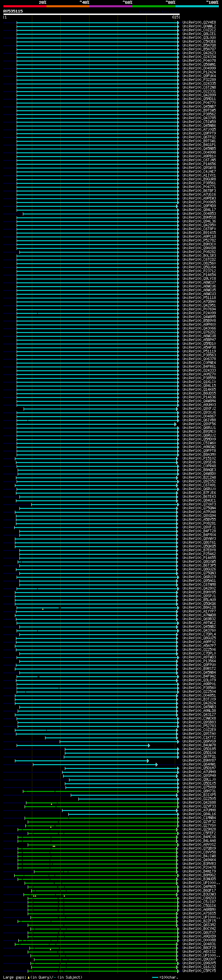
Task: Click the UniRef100_B9HY87 label
Action: pyautogui.click(x=199, y=760)
